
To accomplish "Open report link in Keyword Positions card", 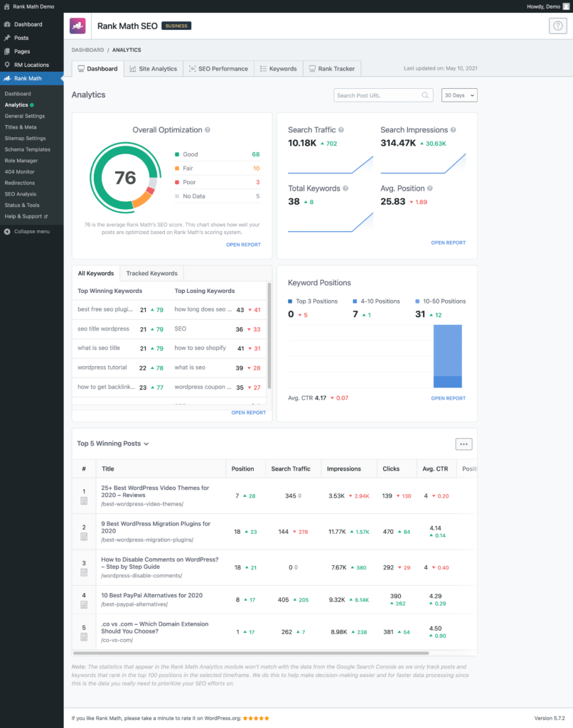I will coord(448,398).
